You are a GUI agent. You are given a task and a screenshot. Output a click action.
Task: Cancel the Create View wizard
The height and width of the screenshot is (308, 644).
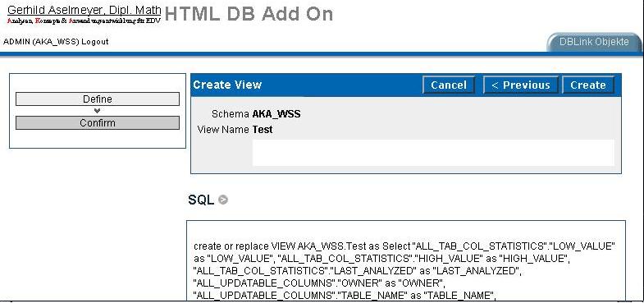point(449,85)
